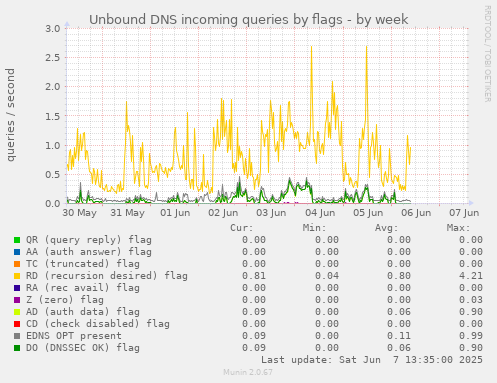Screen dimensions: 497x383
Task: Click the '30 May' x-axis label
Action: tap(79, 213)
